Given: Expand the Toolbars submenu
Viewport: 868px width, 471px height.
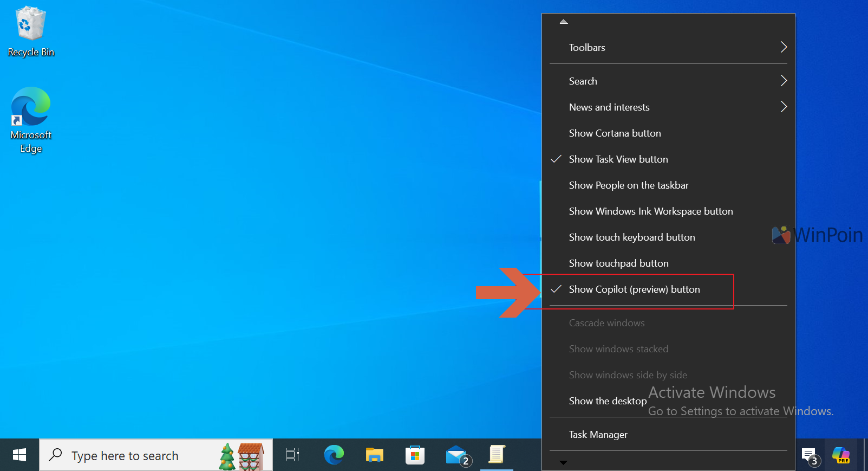Looking at the screenshot, I should click(x=587, y=48).
